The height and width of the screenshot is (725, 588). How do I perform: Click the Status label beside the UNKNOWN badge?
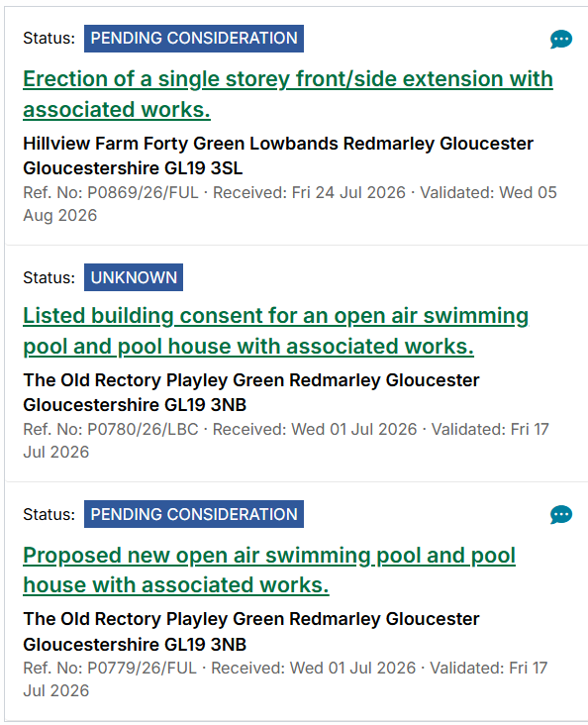point(49,278)
